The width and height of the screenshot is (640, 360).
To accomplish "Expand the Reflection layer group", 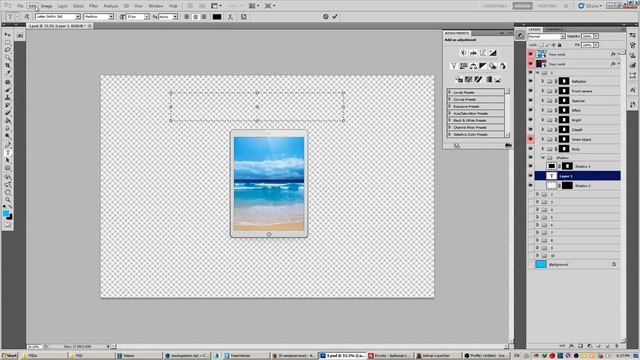I will click(542, 81).
